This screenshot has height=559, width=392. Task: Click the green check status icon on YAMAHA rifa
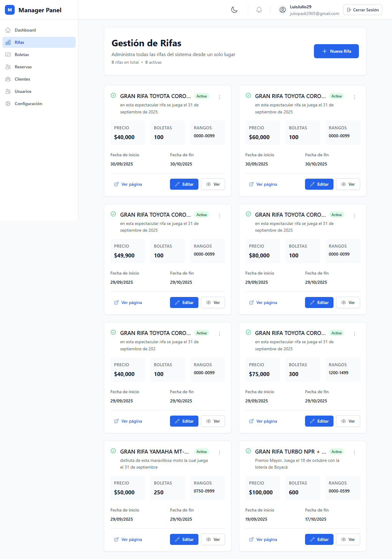[113, 451]
